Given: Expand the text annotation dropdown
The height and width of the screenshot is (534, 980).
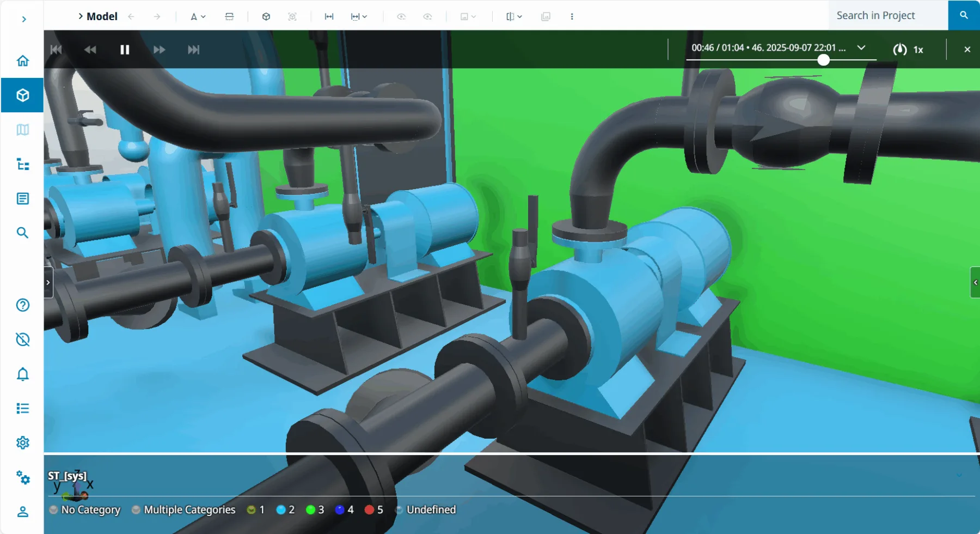Looking at the screenshot, I should point(198,16).
